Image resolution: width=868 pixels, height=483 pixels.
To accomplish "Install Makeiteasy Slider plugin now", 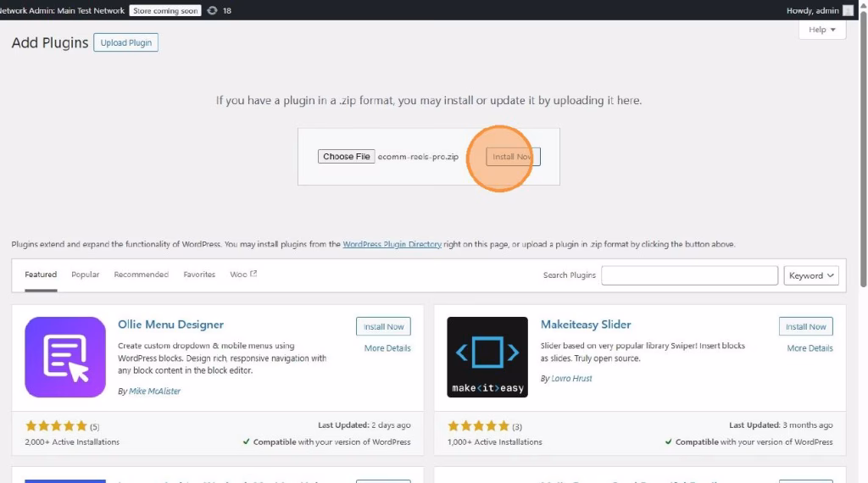I will pyautogui.click(x=805, y=326).
